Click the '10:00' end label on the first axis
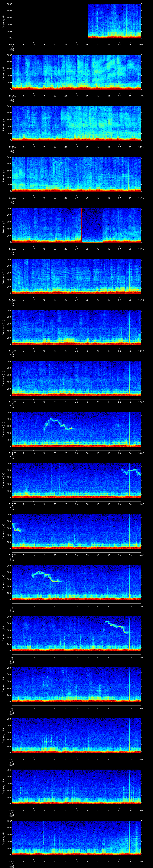 [x=141, y=44]
